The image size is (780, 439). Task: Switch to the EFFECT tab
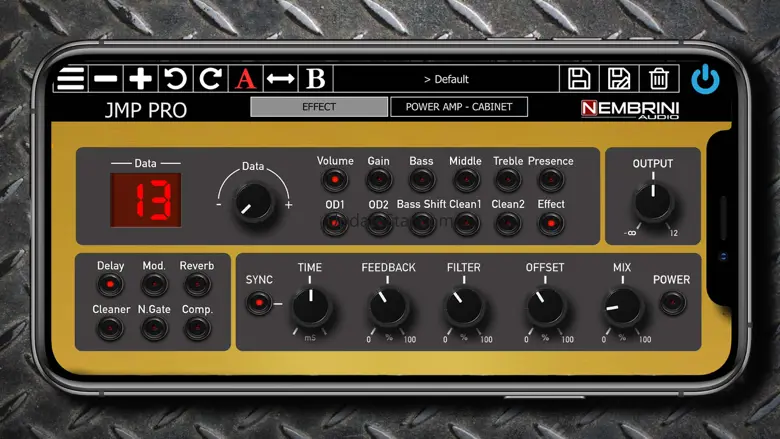[x=319, y=107]
